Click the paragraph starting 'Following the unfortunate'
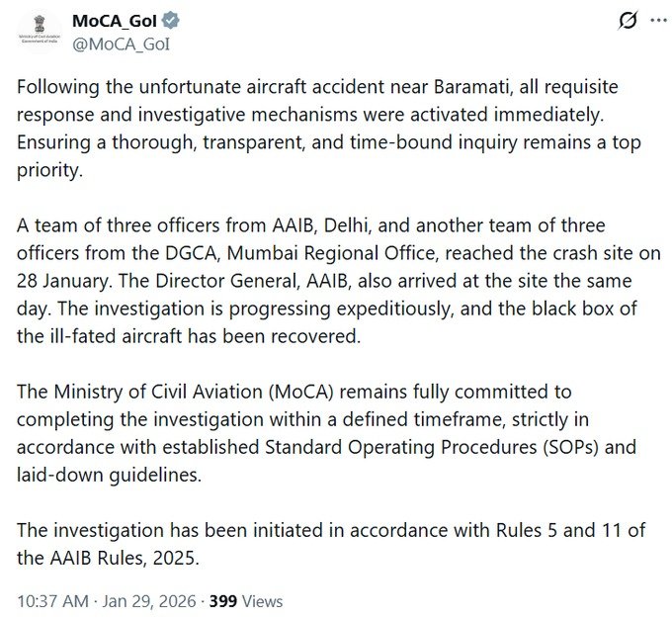Image resolution: width=672 pixels, height=620 pixels. [x=326, y=129]
